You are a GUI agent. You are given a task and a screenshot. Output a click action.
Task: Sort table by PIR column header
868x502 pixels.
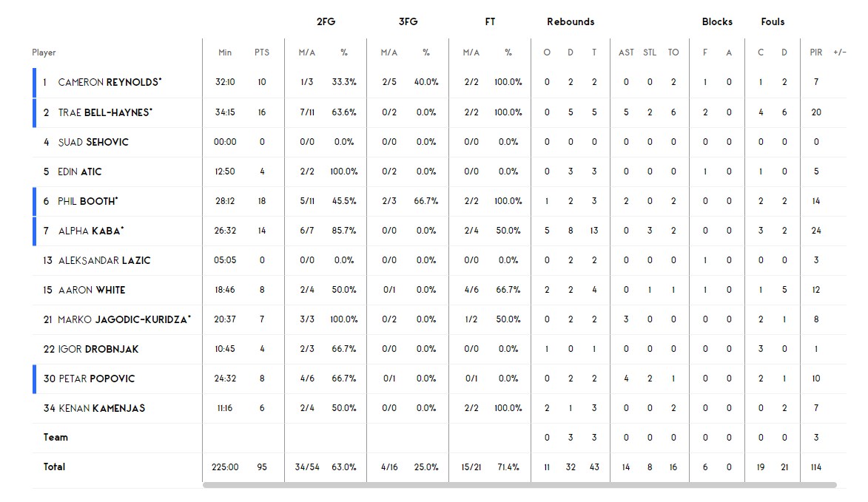(x=816, y=52)
